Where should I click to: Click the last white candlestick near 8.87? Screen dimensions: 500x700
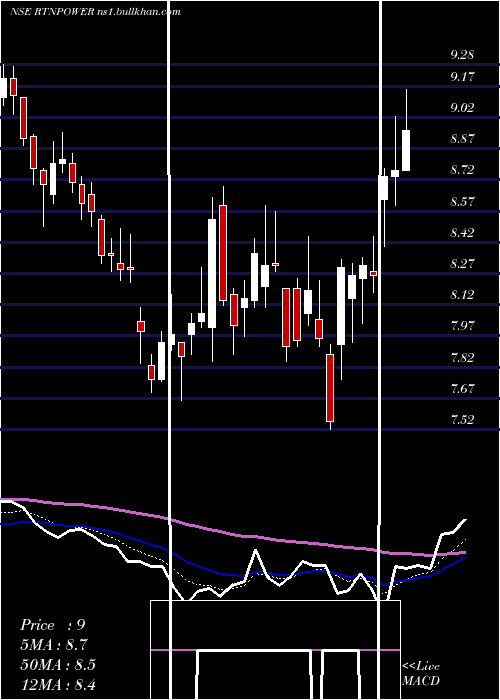point(406,150)
